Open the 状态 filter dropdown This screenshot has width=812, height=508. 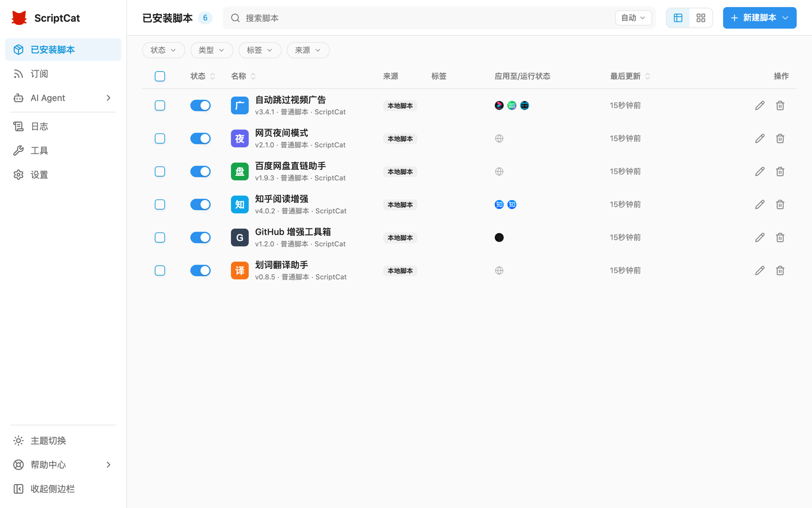(163, 50)
